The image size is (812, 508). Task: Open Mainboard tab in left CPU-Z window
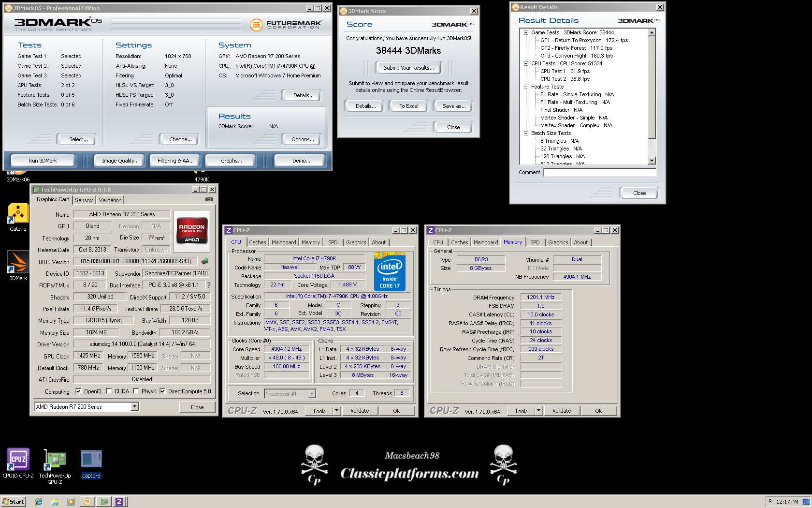[x=284, y=242]
